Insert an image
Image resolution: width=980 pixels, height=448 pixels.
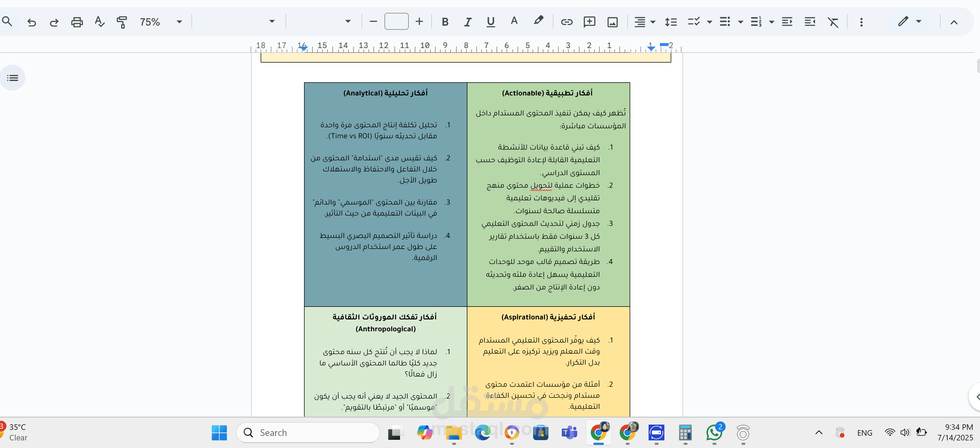[x=613, y=22]
